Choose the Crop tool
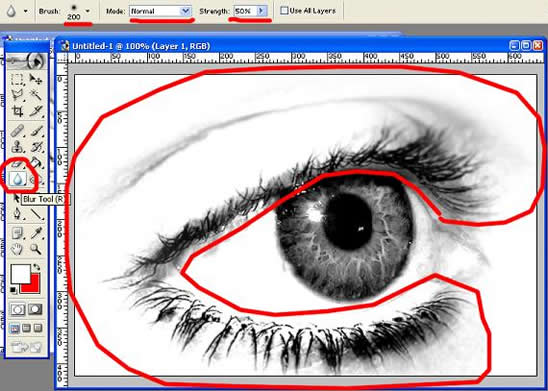Viewport: 548px width, 391px height. 17,111
